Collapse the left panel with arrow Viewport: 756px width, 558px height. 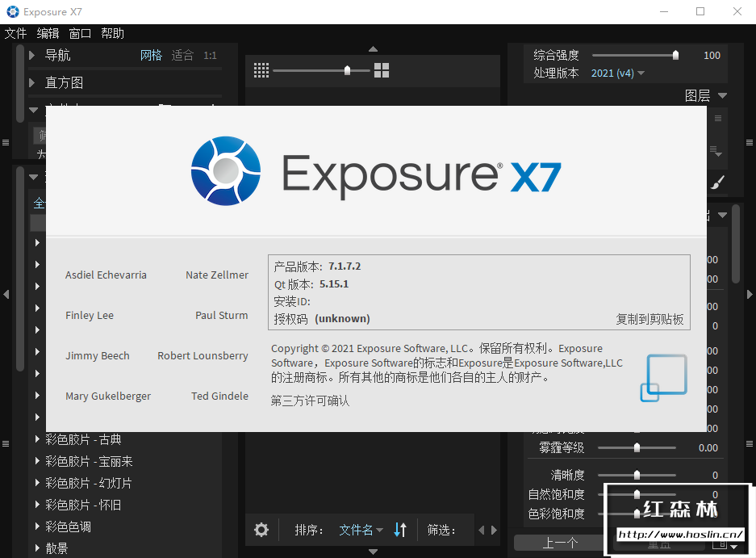pyautogui.click(x=6, y=294)
